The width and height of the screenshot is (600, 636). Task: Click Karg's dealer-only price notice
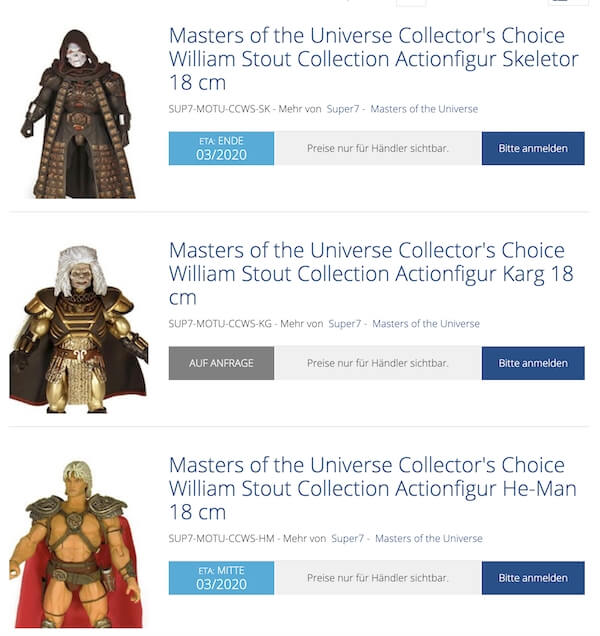coord(378,363)
